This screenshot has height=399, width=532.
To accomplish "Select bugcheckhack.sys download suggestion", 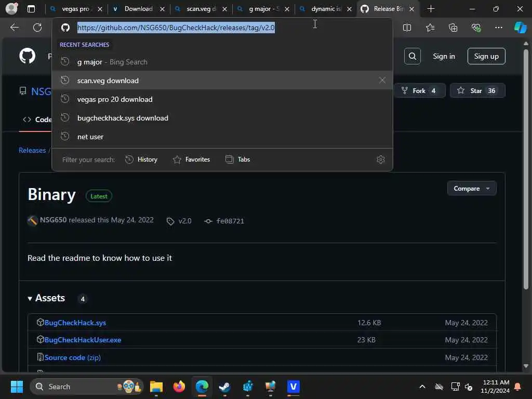I will pos(222,118).
